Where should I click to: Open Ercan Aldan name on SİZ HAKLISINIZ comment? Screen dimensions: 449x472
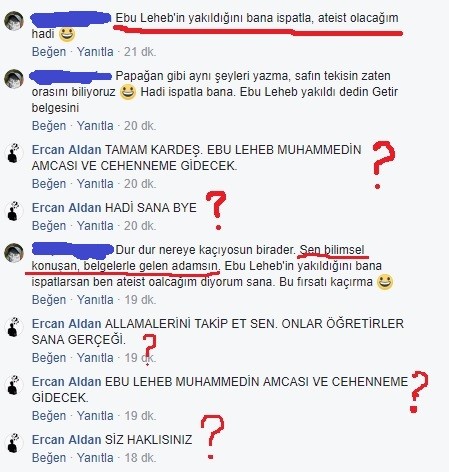pos(66,440)
